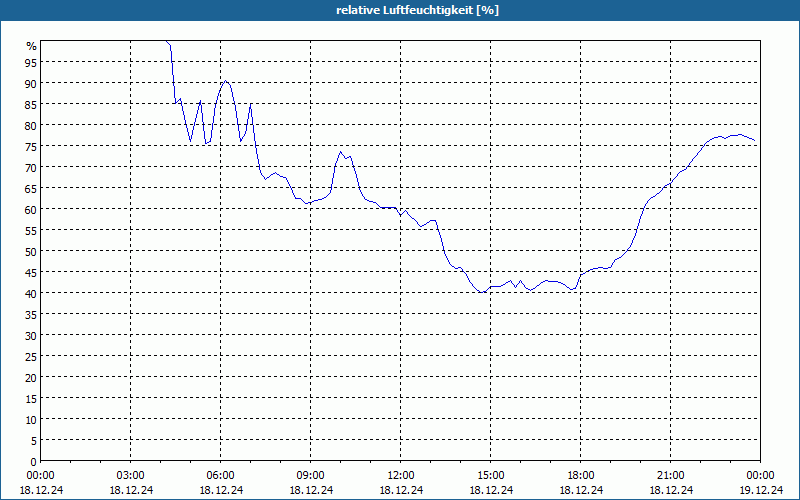Select the y-axis value 40
Screen dimensions: 800x500
(31, 293)
